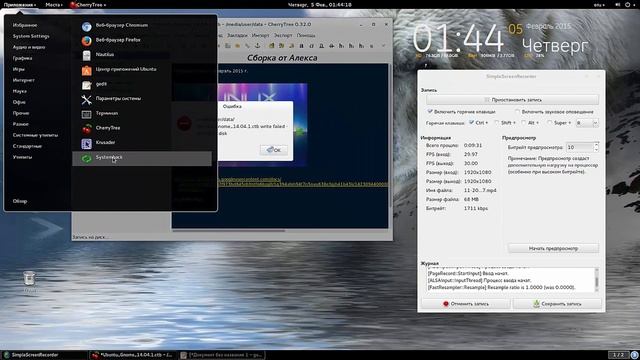
Task: Open the power menu icon in top panel
Action: pos(628,5)
